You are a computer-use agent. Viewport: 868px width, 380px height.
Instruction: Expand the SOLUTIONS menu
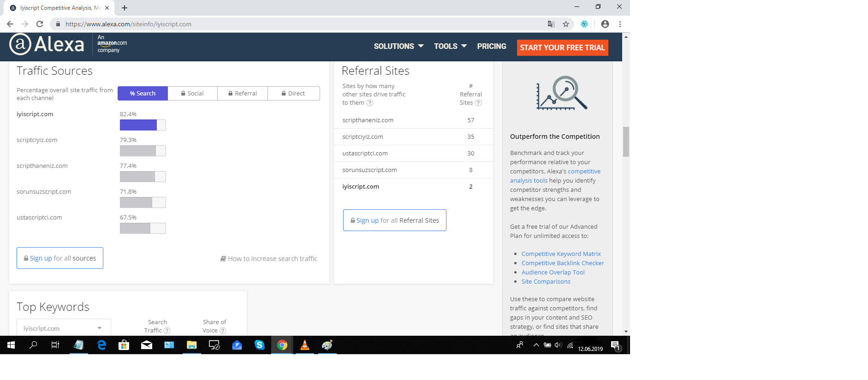(x=398, y=46)
